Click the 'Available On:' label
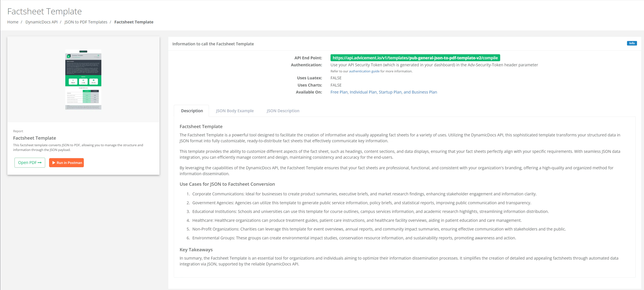This screenshot has width=644, height=290. pos(309,92)
